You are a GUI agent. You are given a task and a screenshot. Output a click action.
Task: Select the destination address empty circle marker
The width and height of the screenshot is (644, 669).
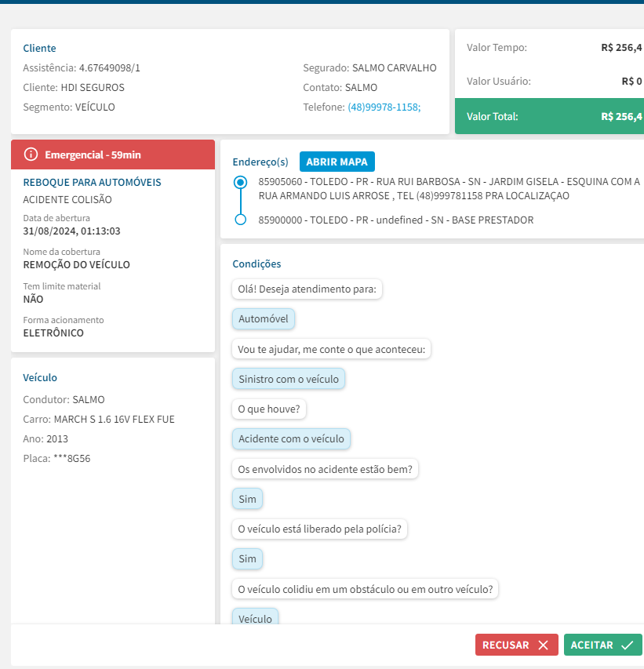[241, 220]
